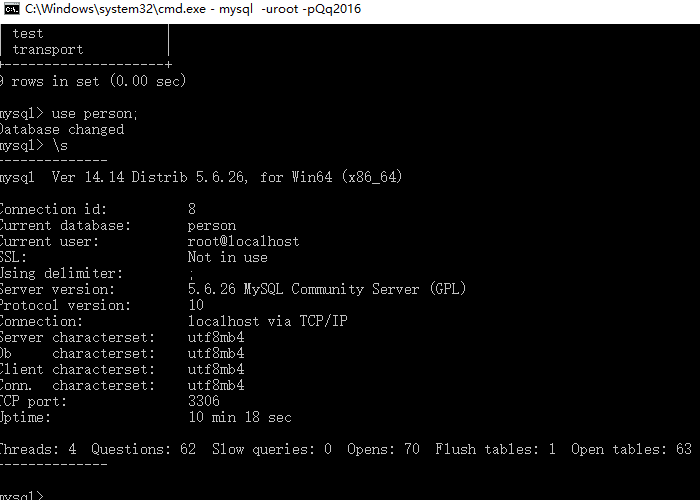This screenshot has height=500, width=700.
Task: Click the 'test' database entry
Action: point(28,34)
